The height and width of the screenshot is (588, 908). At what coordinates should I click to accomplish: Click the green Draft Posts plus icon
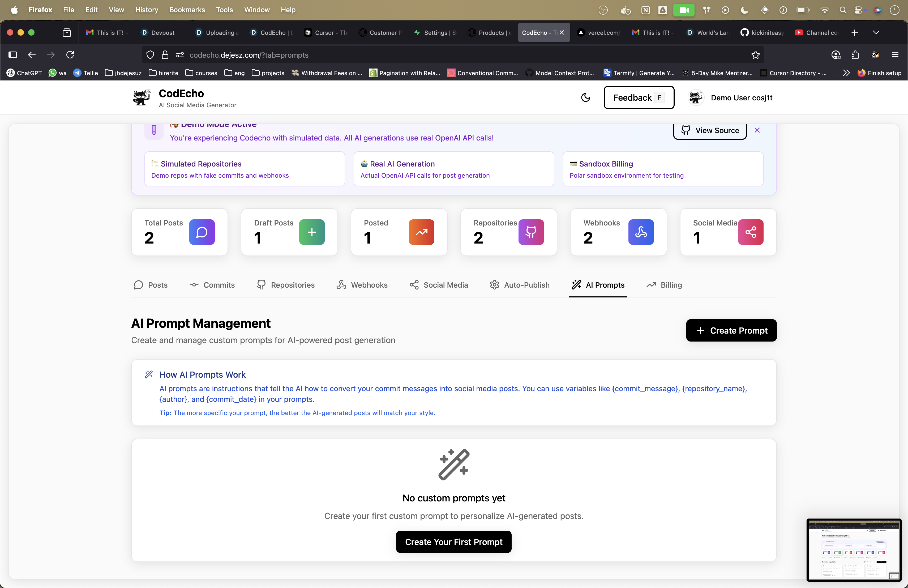(x=312, y=232)
